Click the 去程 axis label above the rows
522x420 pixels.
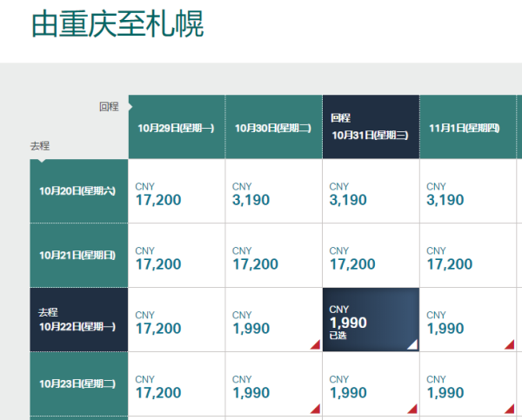point(40,146)
